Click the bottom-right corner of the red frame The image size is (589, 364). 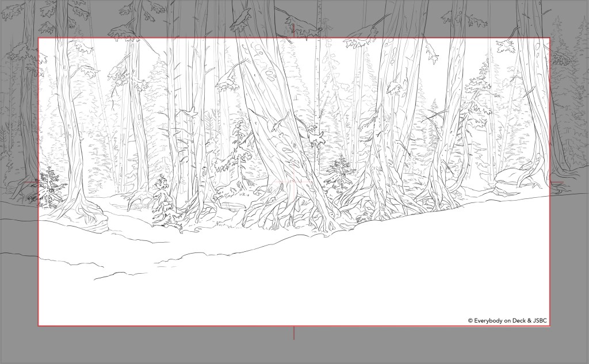pos(550,326)
